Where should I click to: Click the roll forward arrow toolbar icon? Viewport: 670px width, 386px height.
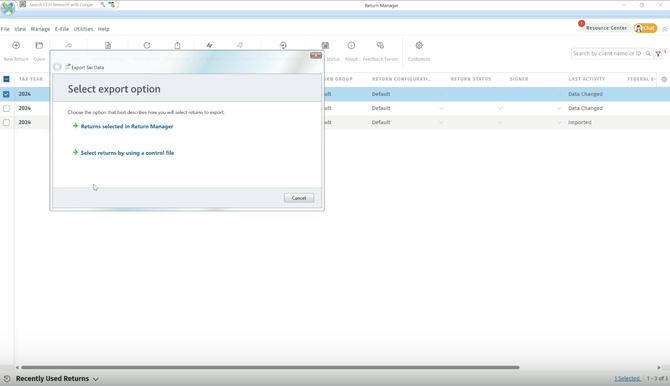[x=68, y=45]
